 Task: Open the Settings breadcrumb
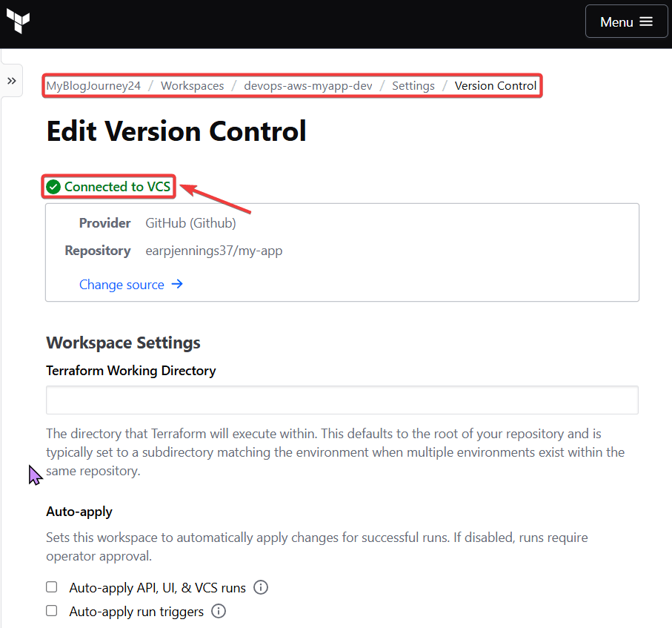(413, 86)
